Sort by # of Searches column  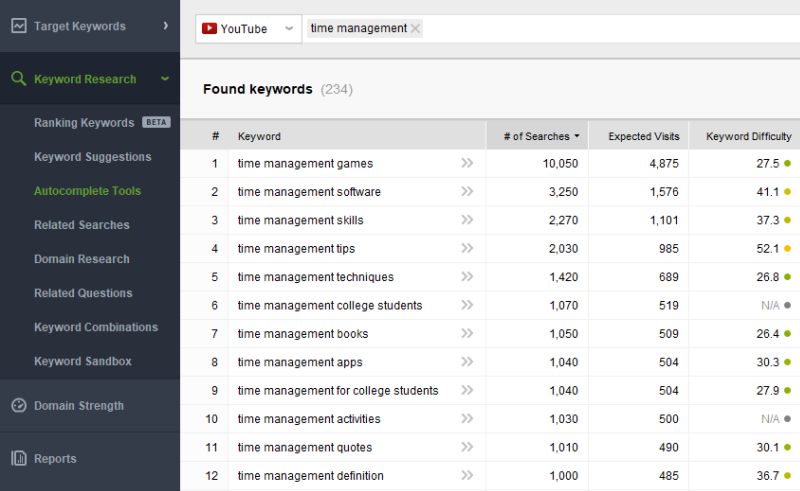pyautogui.click(x=537, y=136)
